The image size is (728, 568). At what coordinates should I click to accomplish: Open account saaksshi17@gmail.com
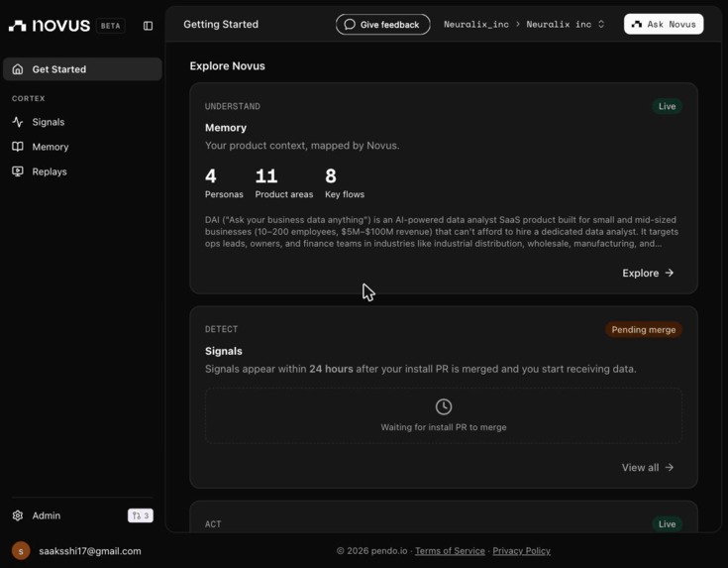pos(90,551)
